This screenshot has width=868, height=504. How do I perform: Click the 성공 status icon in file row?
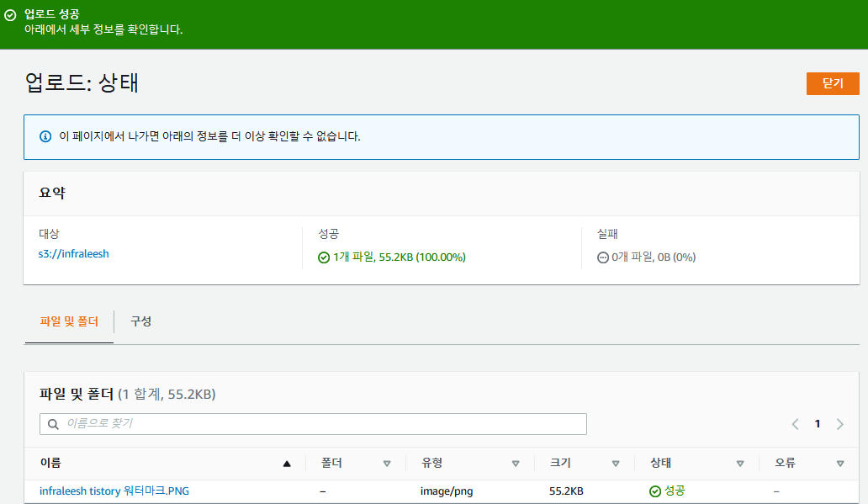coord(655,491)
